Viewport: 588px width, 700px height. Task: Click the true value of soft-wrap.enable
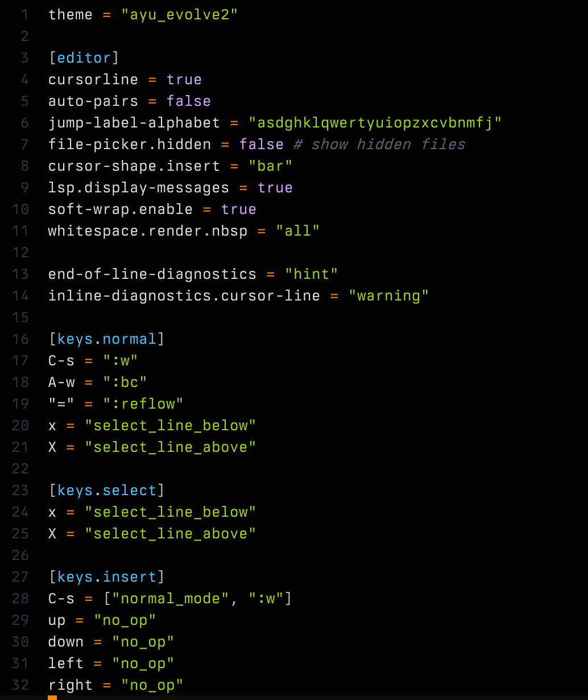tap(239, 209)
